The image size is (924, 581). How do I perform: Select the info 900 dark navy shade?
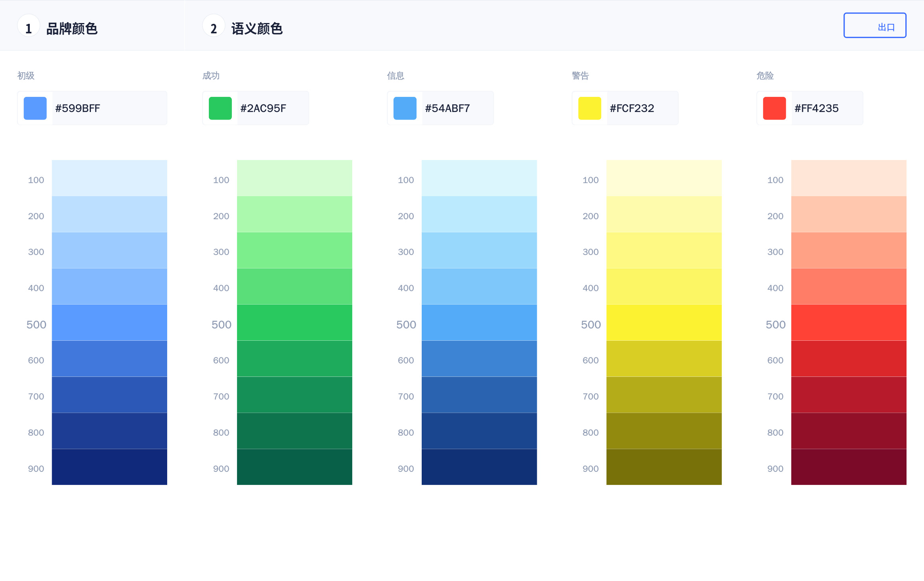479,467
